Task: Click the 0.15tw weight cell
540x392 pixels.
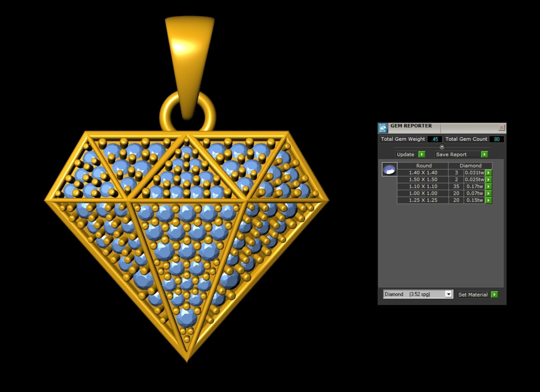Action: [474, 200]
